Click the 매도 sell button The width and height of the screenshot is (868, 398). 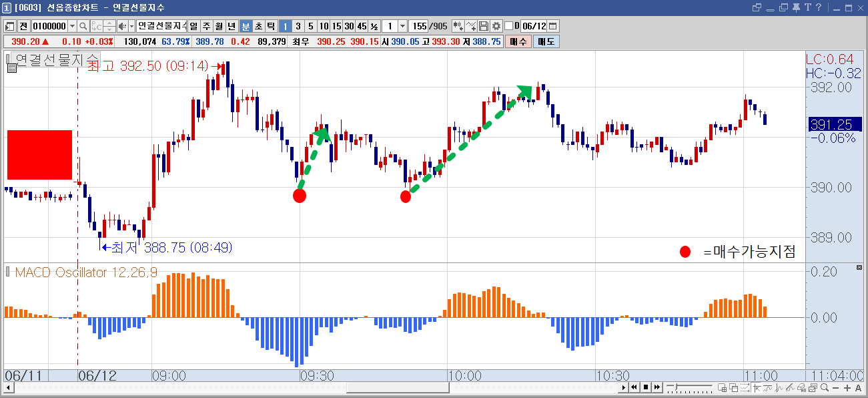(x=546, y=41)
